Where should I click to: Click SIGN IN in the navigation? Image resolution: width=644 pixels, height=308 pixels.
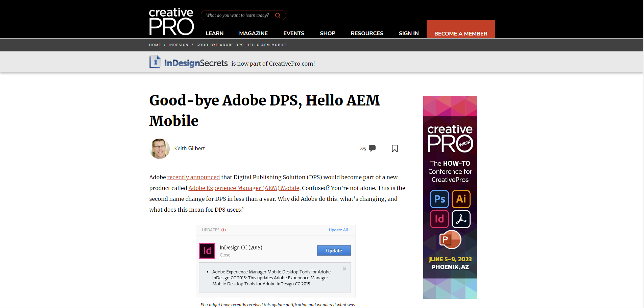coord(409,33)
